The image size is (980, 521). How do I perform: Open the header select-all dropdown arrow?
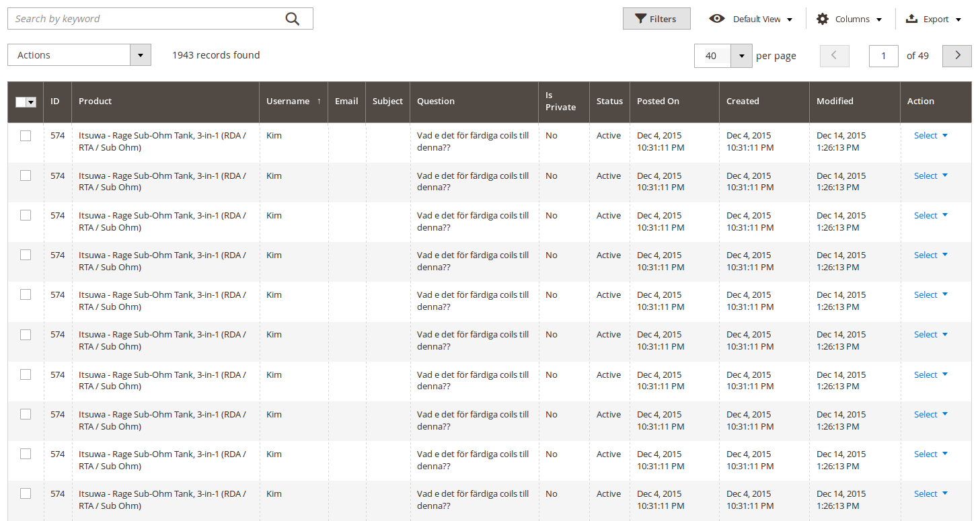coord(32,102)
